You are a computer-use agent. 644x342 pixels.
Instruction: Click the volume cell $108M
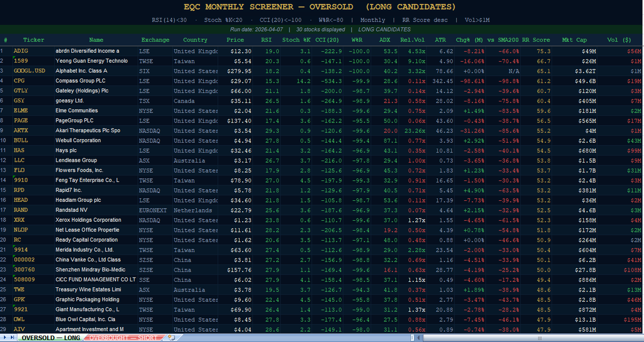pyautogui.click(x=619, y=270)
